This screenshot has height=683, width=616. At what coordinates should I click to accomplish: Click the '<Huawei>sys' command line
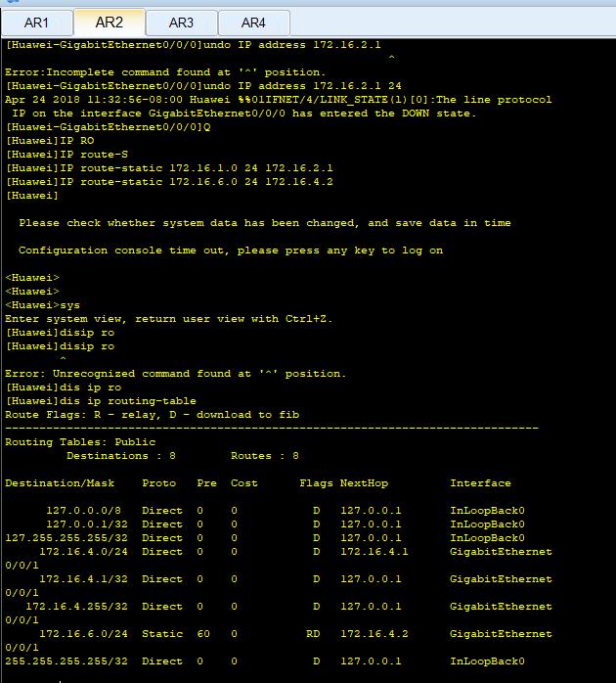tap(43, 305)
